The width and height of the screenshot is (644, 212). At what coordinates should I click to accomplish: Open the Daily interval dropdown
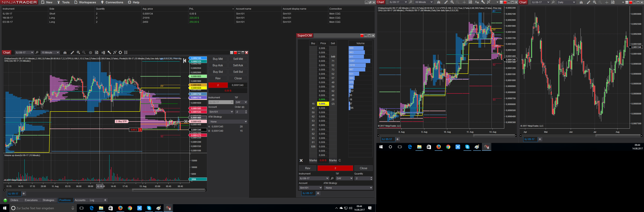[566, 2]
